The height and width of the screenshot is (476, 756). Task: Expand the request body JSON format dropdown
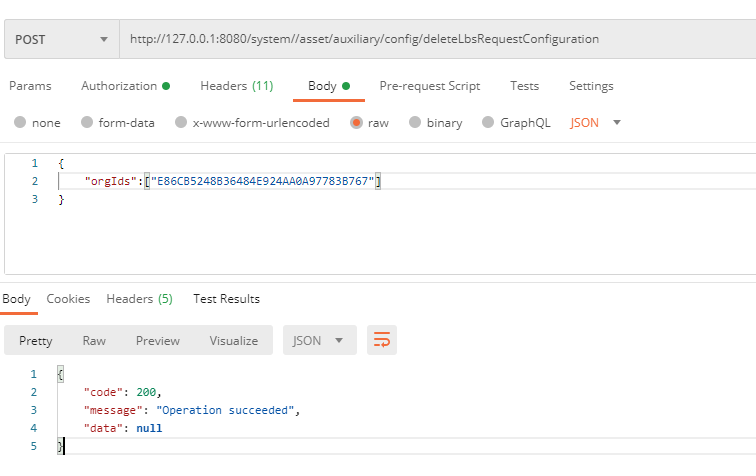[596, 123]
